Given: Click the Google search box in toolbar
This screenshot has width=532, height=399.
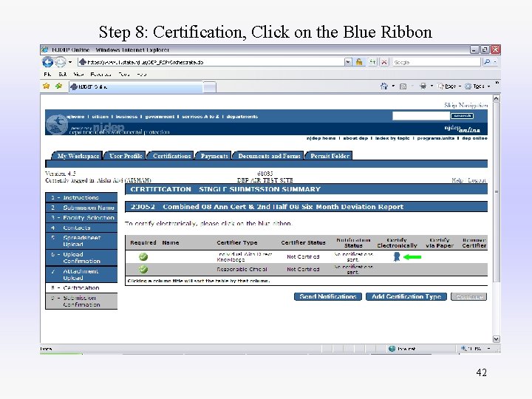Looking at the screenshot, I should (x=436, y=62).
